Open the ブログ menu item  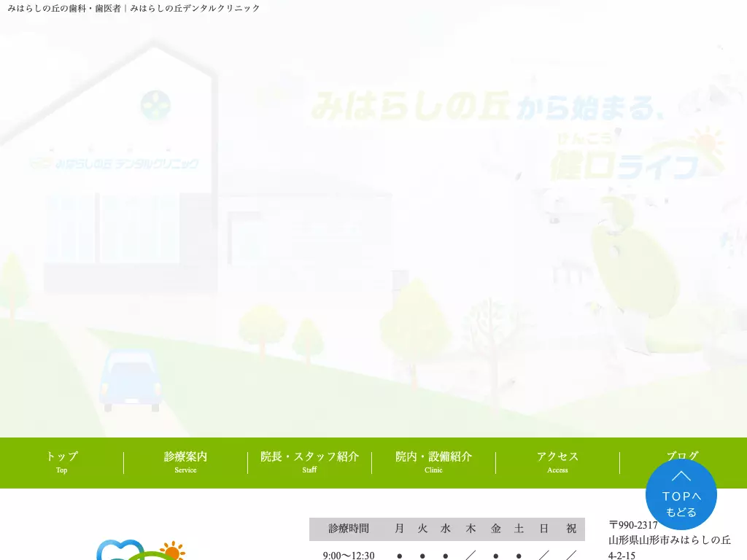coord(683,455)
